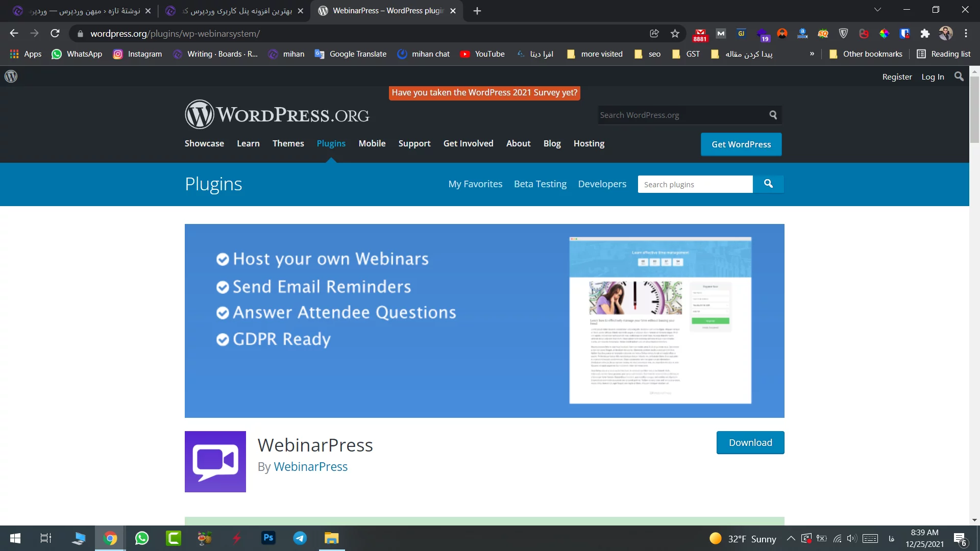Select the Support navigation item
Viewport: 980px width, 551px height.
(414, 143)
